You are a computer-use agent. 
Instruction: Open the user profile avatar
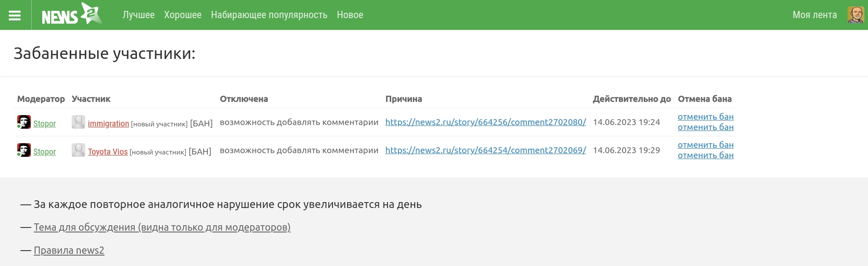856,15
